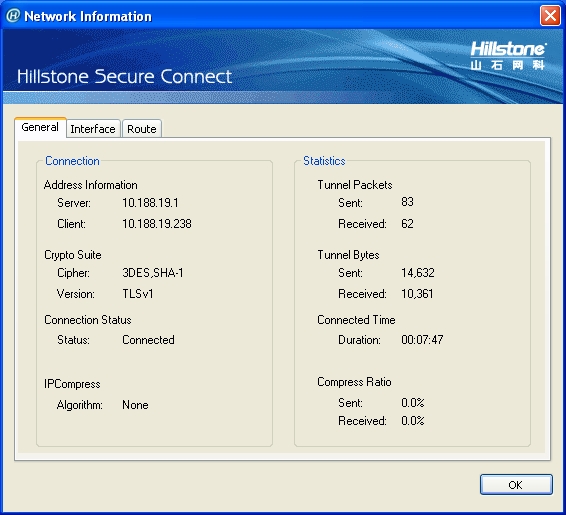Click the tunnel packets sent value 83
Screen dimensions: 566x515
407,202
